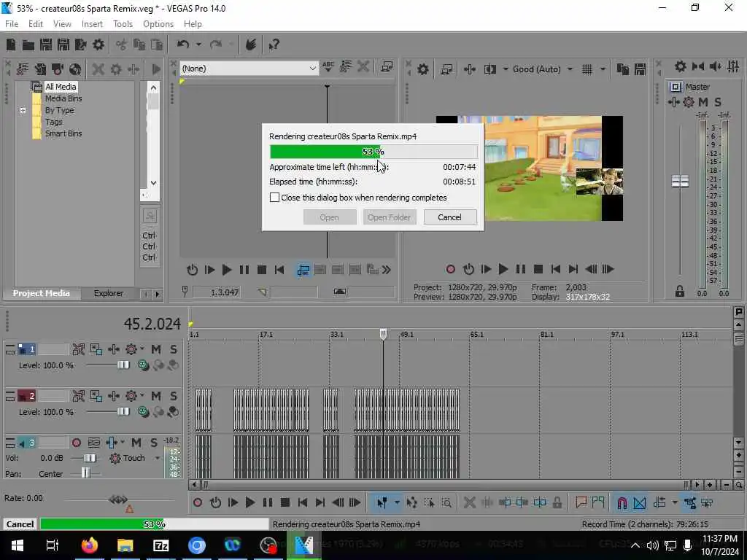Cancel rendering in the render dialog
The image size is (747, 560).
(x=449, y=217)
